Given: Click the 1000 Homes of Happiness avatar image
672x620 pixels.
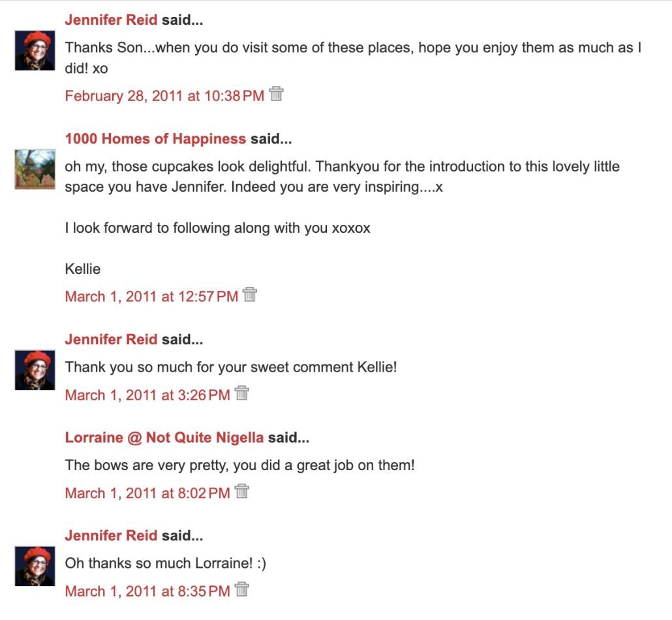Looking at the screenshot, I should (35, 170).
